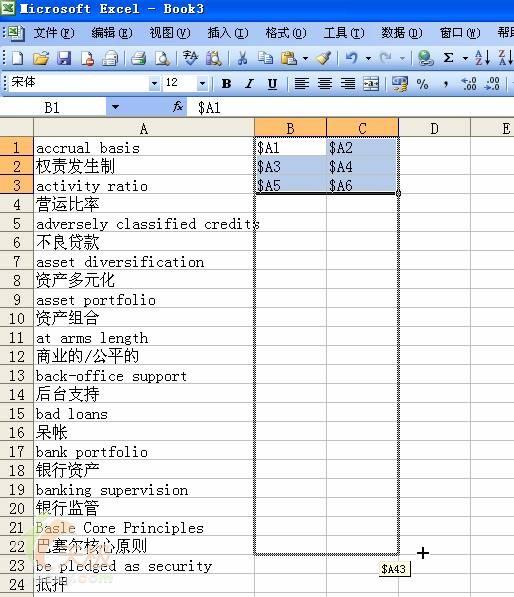Sort descending with the Z-A icon

click(506, 58)
